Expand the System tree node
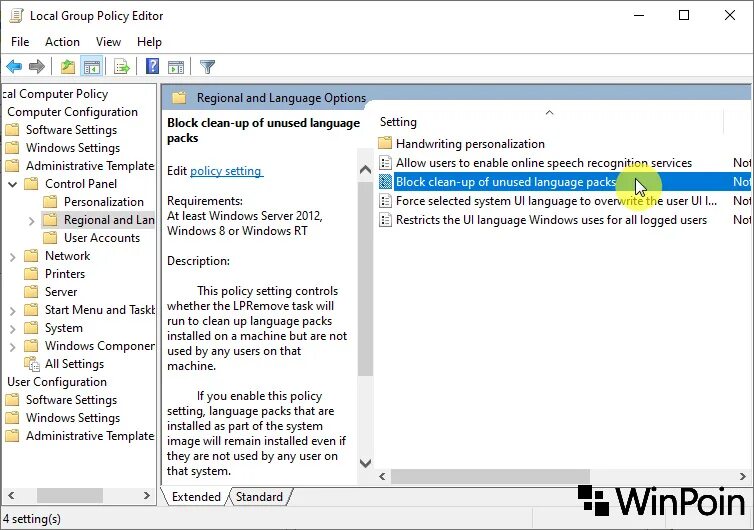 [13, 329]
